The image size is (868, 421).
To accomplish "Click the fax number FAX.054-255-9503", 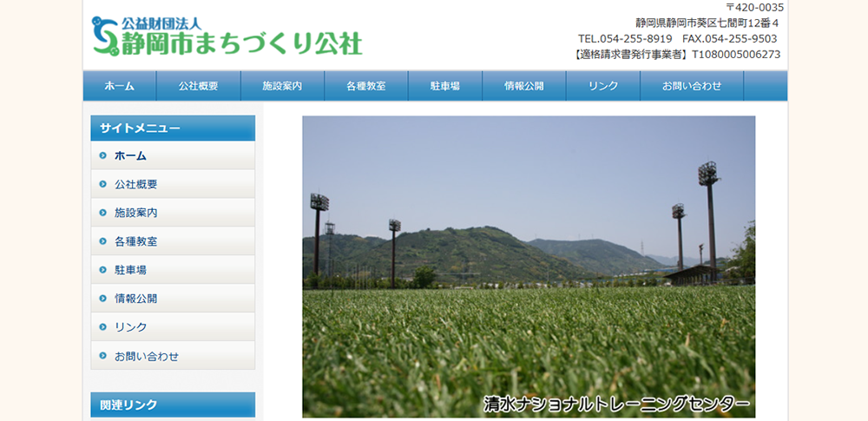I will pos(730,39).
